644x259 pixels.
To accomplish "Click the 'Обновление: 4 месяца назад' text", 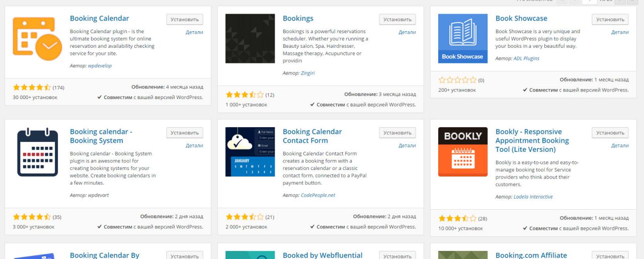I will (167, 87).
